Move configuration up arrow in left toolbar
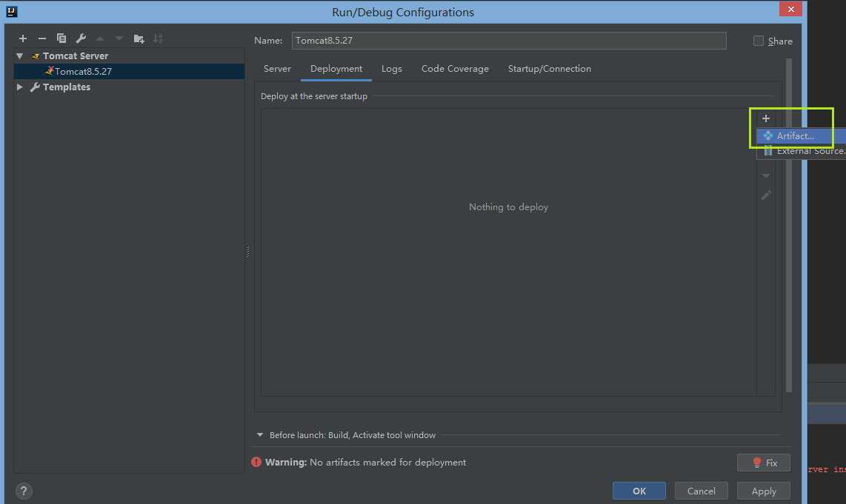This screenshot has width=846, height=504. (x=100, y=38)
